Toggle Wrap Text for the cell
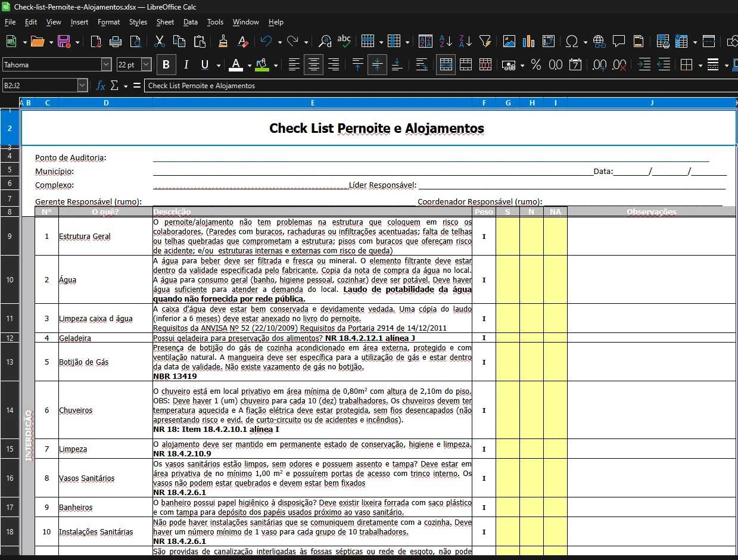The image size is (738, 560). [x=422, y=64]
